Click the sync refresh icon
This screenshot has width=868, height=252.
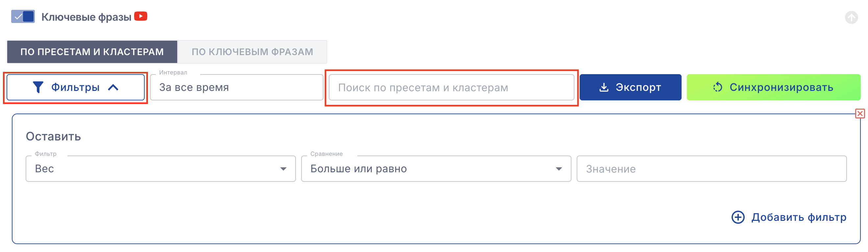coord(717,88)
